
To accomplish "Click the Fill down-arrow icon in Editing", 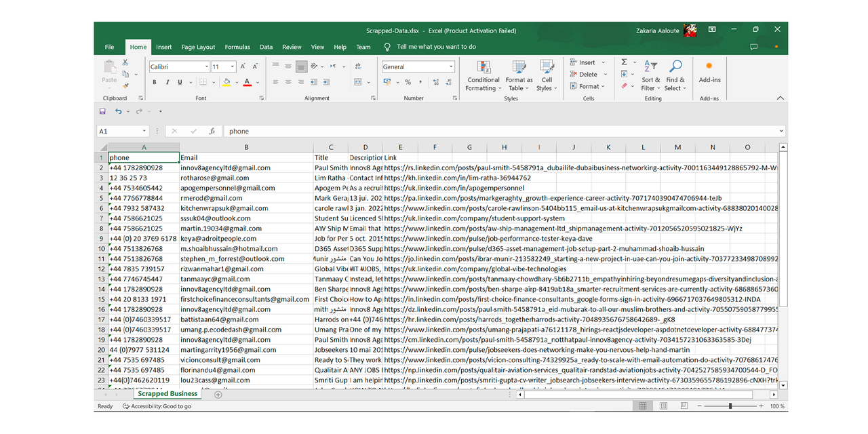I will pyautogui.click(x=625, y=74).
